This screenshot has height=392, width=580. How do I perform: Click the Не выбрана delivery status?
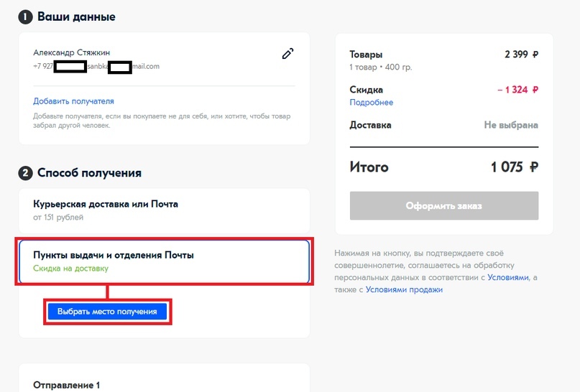click(511, 125)
